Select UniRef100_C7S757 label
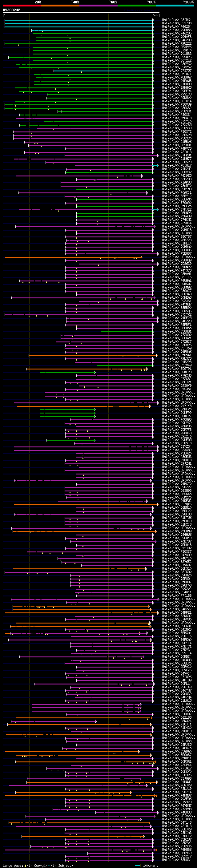The height and width of the screenshot is (868, 197). 177,71
